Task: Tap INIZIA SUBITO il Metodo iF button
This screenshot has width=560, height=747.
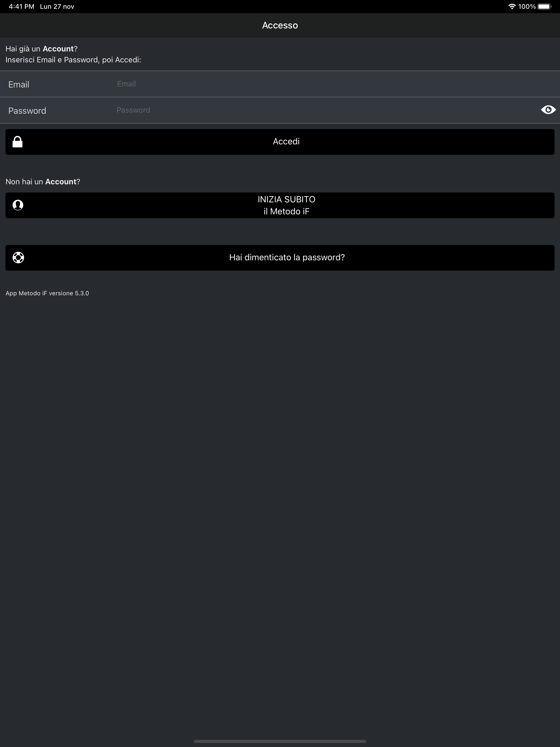Action: [x=280, y=205]
